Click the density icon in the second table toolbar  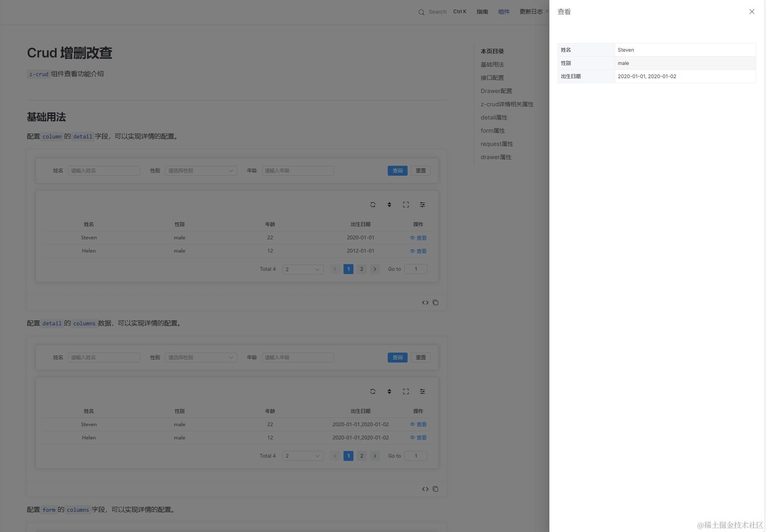[x=389, y=391]
